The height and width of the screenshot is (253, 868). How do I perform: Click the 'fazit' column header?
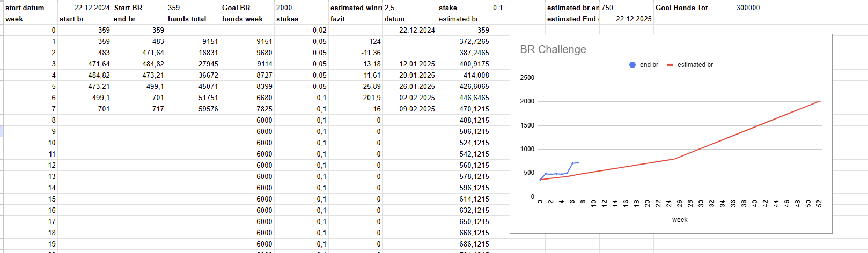[x=356, y=19]
